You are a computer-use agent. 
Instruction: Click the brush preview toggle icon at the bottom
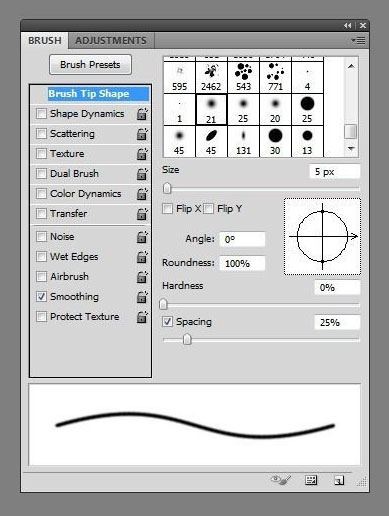tap(280, 480)
